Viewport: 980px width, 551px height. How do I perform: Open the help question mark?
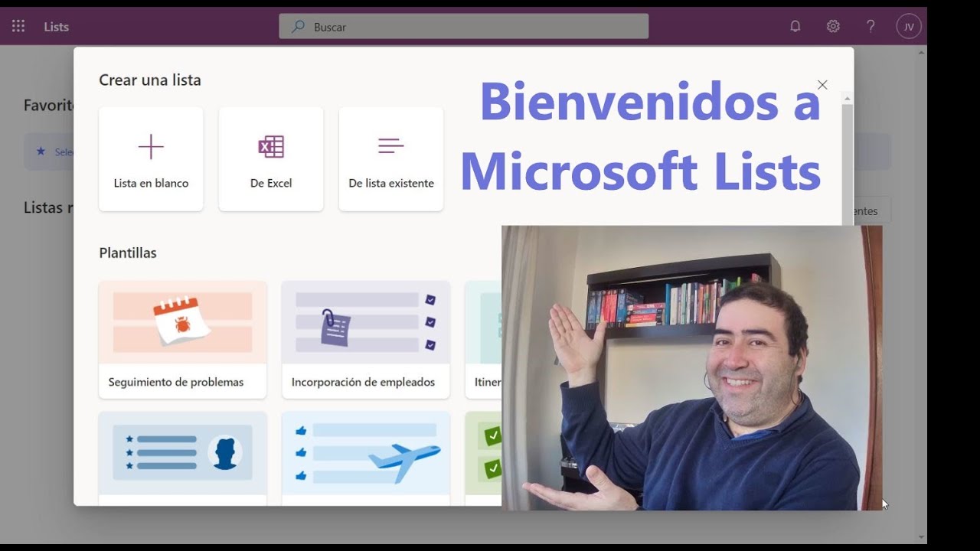871,26
